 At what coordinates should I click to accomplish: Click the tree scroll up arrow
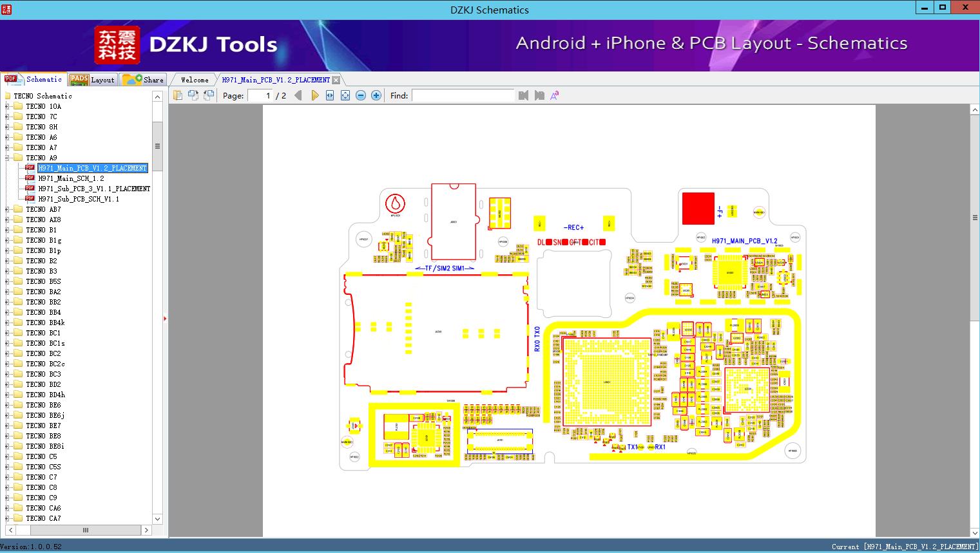click(x=157, y=96)
